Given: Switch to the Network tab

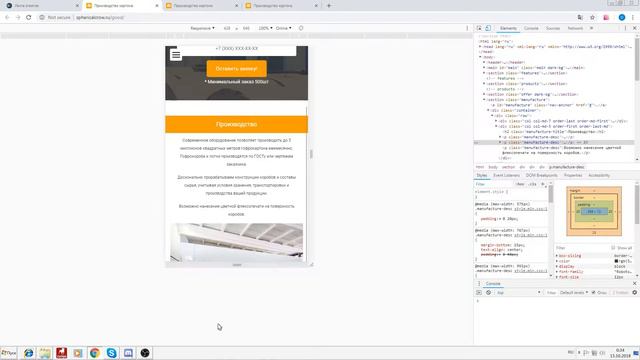Looking at the screenshot, I should click(x=575, y=28).
